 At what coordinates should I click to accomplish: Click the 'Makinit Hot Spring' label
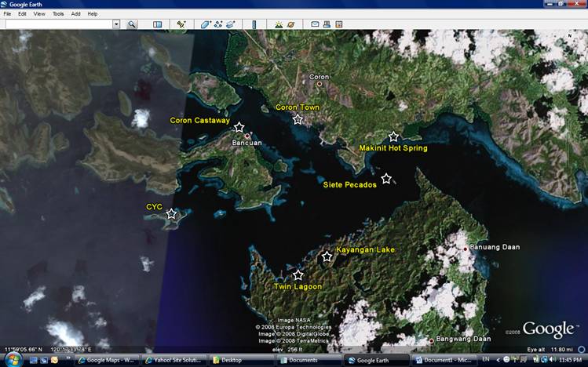pos(393,148)
